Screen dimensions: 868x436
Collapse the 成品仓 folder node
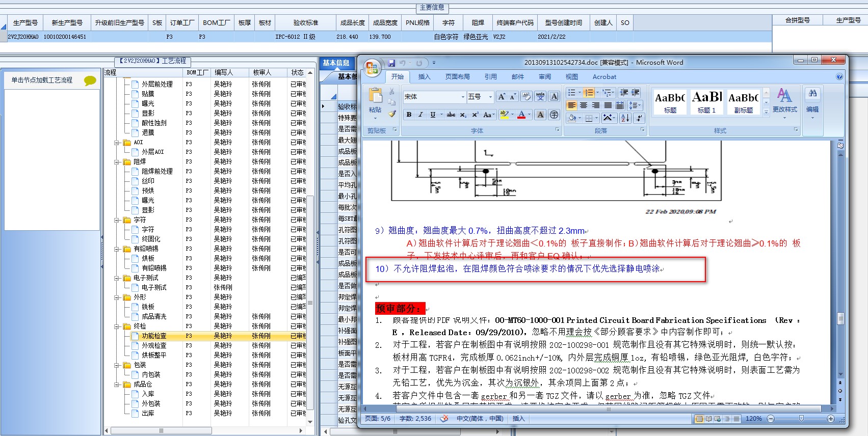(x=118, y=385)
